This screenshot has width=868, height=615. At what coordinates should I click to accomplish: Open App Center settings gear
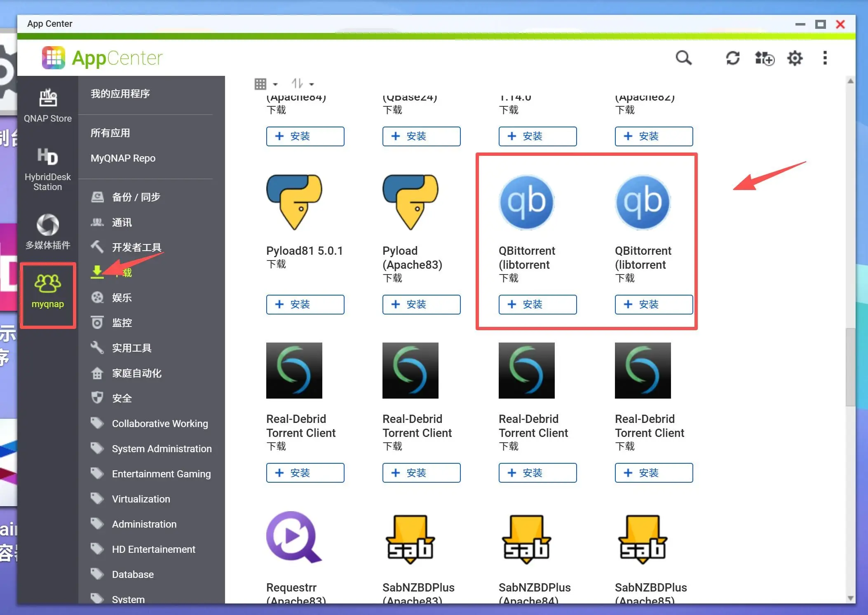coord(795,58)
